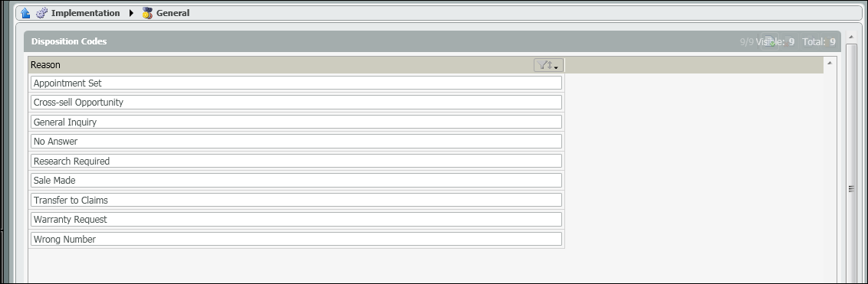Screen dimensions: 868x284
Task: Click the Disposition Codes panel title
Action: [69, 41]
